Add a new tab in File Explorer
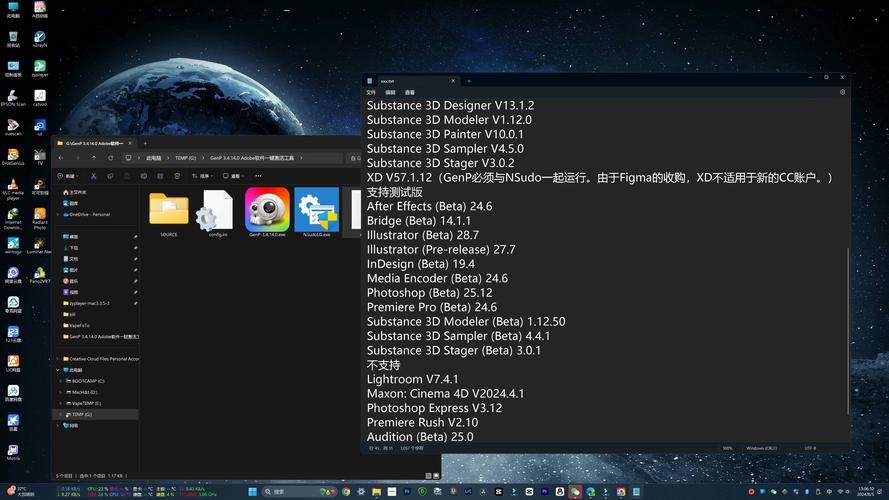This screenshot has height=500, width=889. point(145,143)
